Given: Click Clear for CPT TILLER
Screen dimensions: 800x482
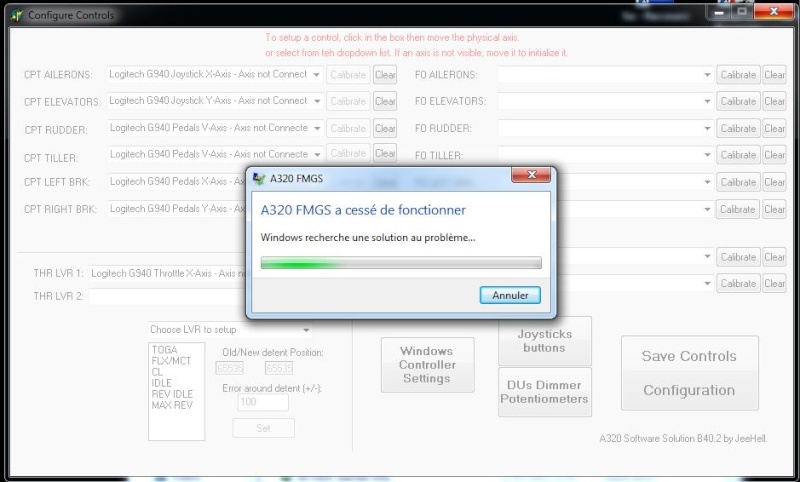Looking at the screenshot, I should click(385, 154).
